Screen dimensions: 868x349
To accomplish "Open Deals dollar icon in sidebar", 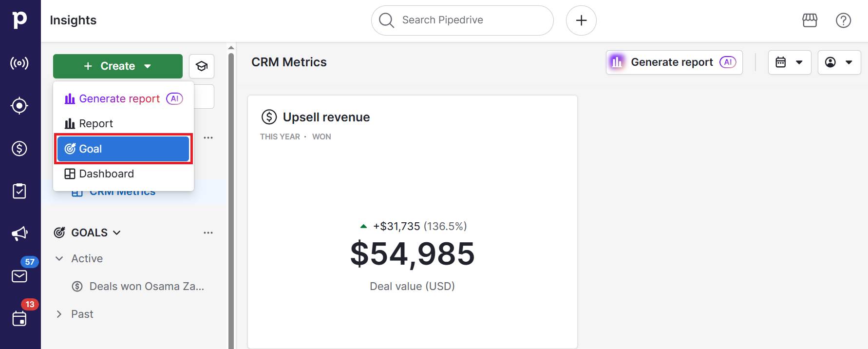I will (x=19, y=148).
